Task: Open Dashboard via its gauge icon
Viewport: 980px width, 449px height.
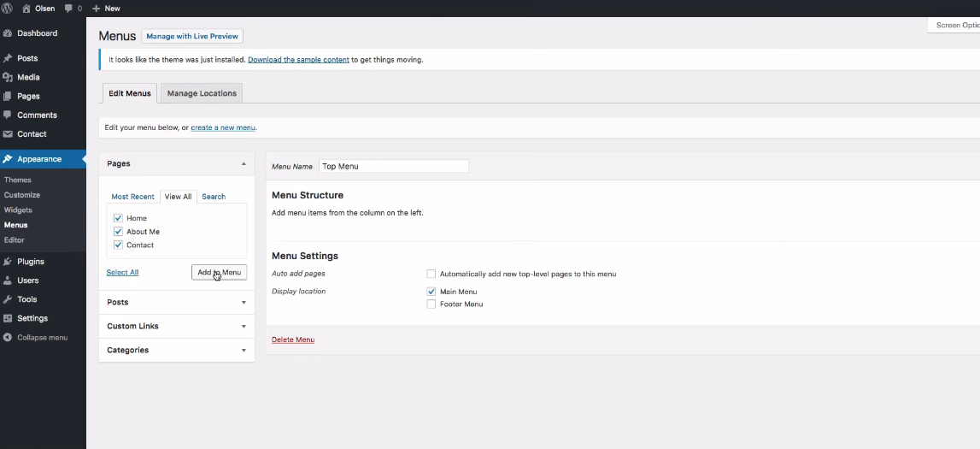Action: click(8, 33)
